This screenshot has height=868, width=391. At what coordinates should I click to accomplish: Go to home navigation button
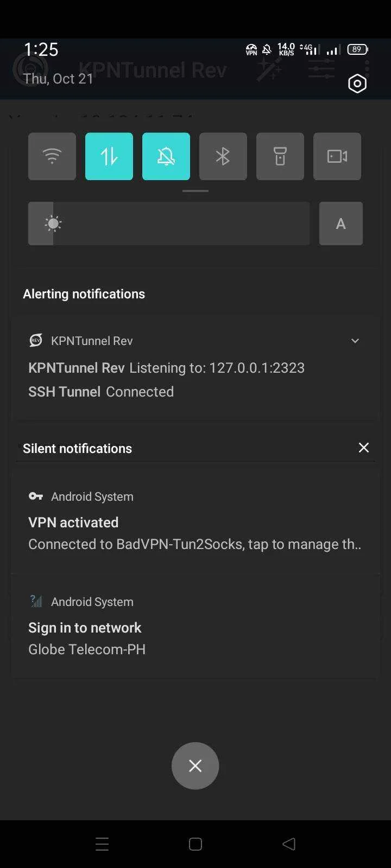195,844
